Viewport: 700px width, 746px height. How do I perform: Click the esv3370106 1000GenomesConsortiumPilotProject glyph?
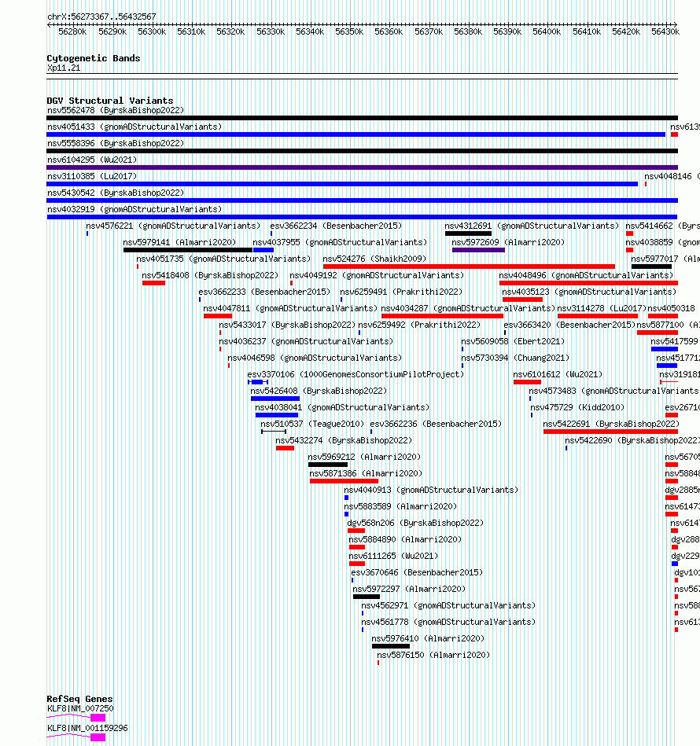258,382
